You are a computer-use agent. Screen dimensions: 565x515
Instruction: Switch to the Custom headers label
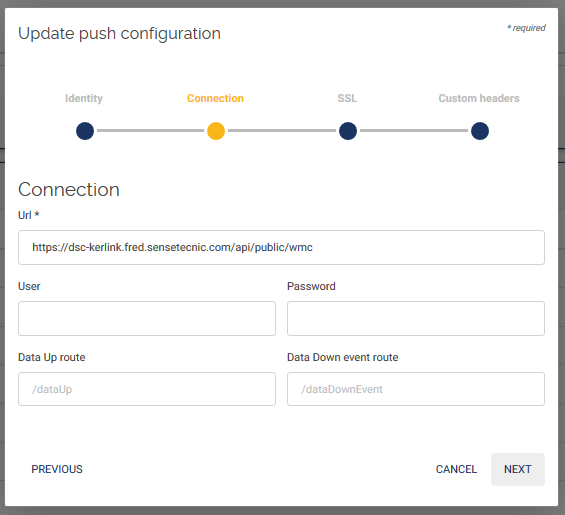479,98
